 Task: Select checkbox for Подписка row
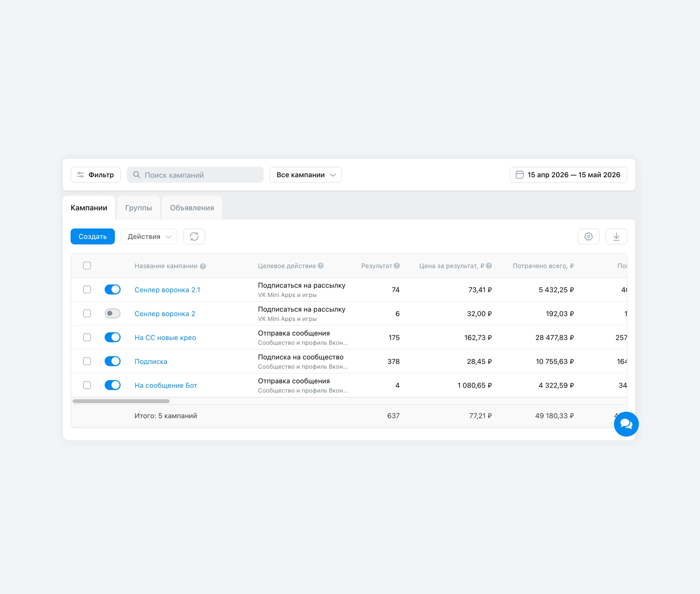87,361
